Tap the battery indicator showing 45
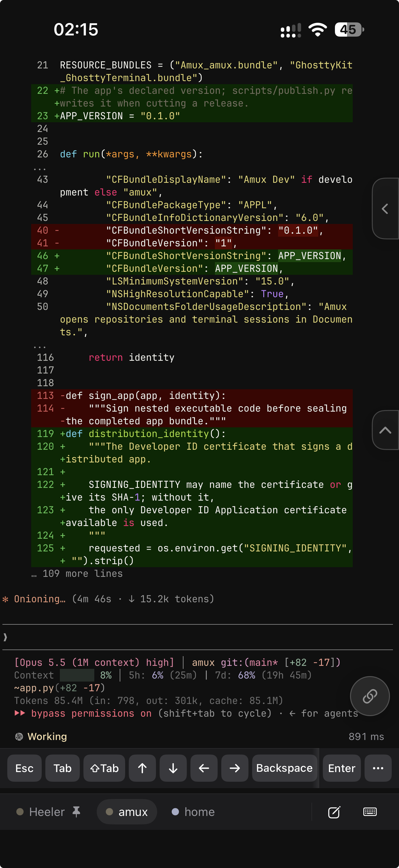The image size is (399, 868). [349, 30]
